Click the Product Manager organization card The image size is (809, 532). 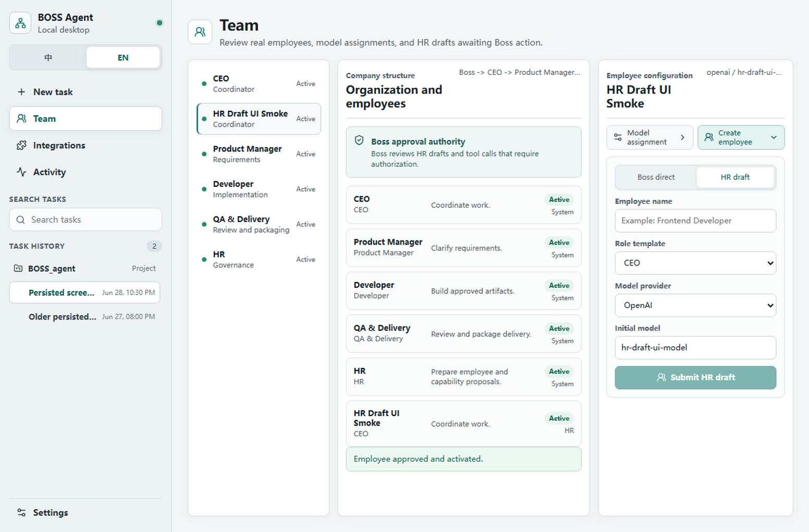point(464,248)
